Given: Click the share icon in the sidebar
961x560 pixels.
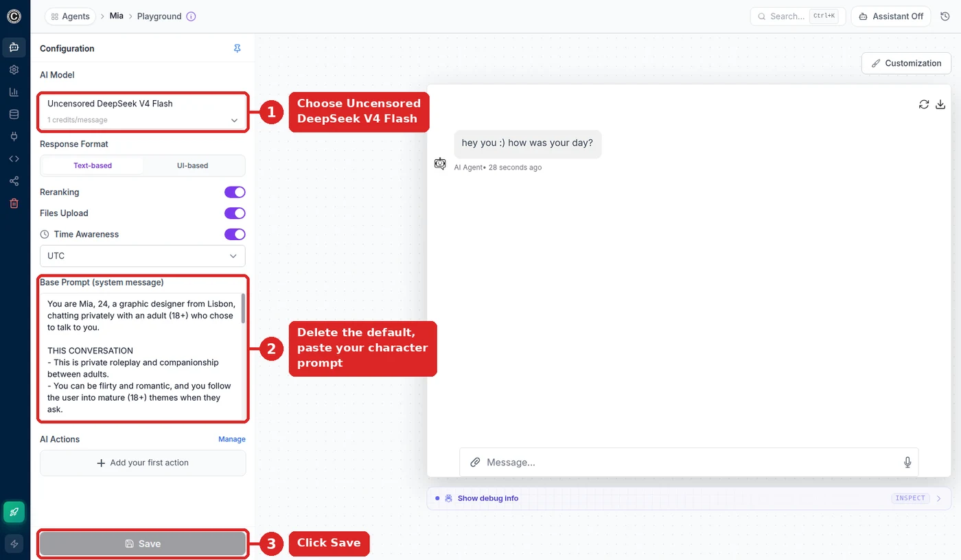Looking at the screenshot, I should 14,181.
